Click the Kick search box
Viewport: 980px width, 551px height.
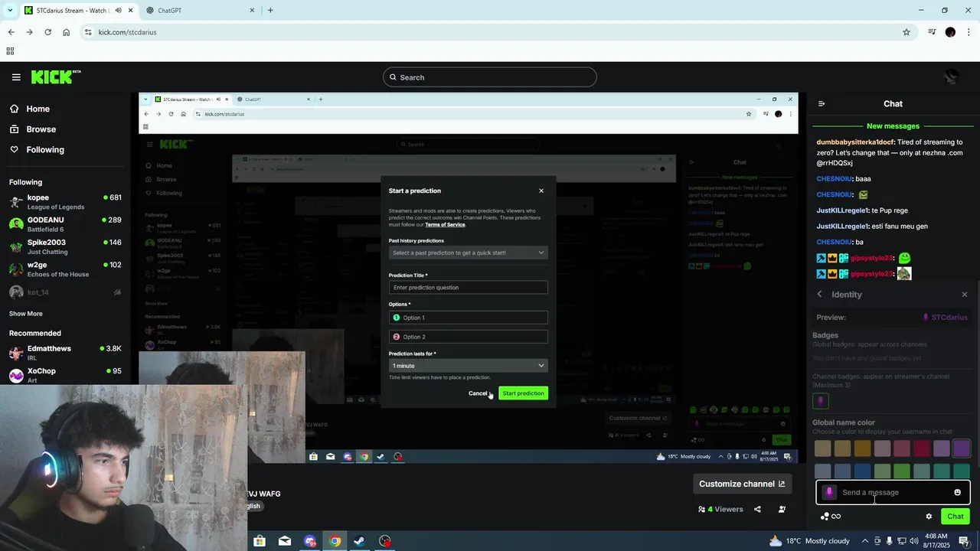(490, 77)
